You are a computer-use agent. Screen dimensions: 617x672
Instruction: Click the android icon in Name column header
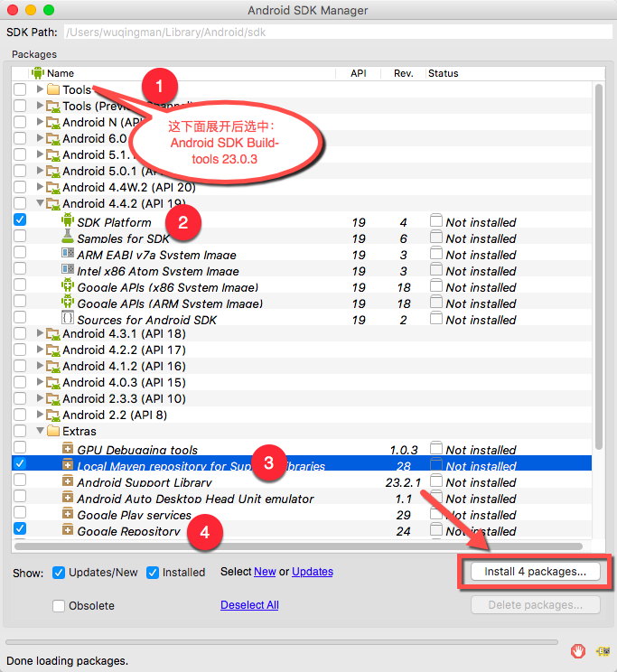(x=38, y=73)
